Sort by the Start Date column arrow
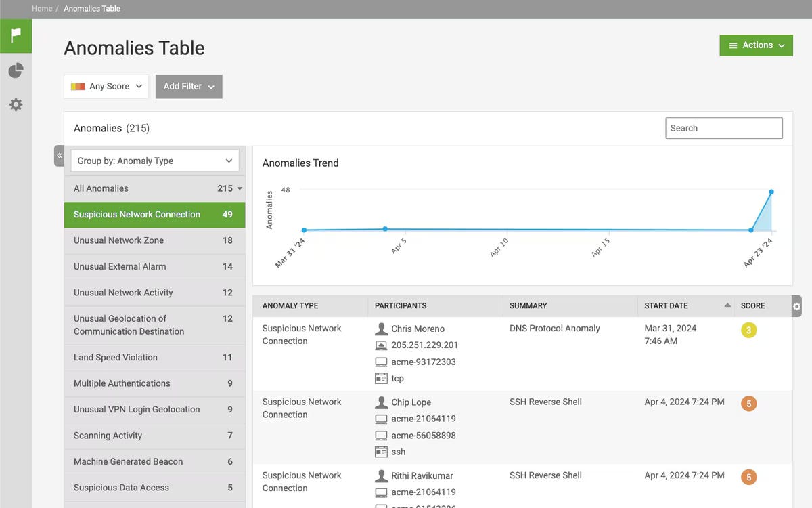This screenshot has height=508, width=812. tap(727, 305)
